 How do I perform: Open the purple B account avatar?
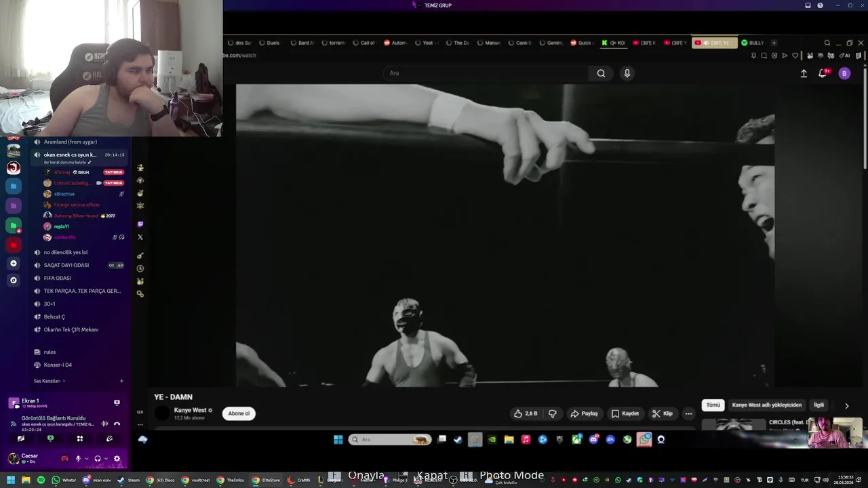coord(844,73)
